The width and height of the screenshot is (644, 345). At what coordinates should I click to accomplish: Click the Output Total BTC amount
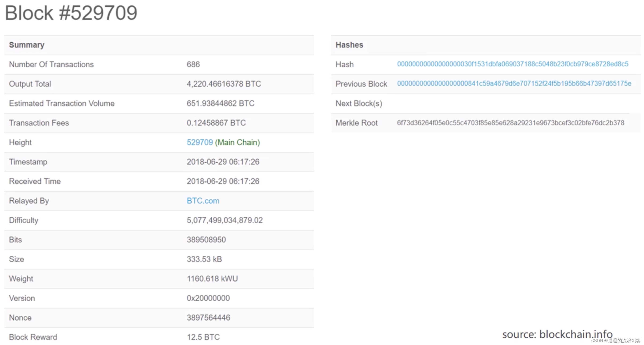[x=224, y=84]
